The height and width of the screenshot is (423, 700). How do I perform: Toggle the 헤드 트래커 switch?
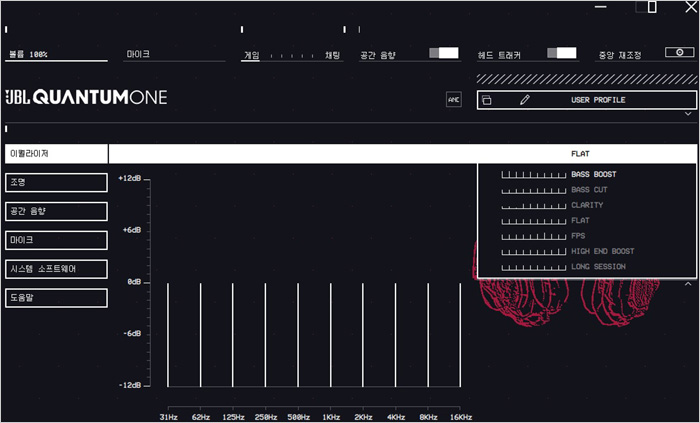[x=562, y=53]
